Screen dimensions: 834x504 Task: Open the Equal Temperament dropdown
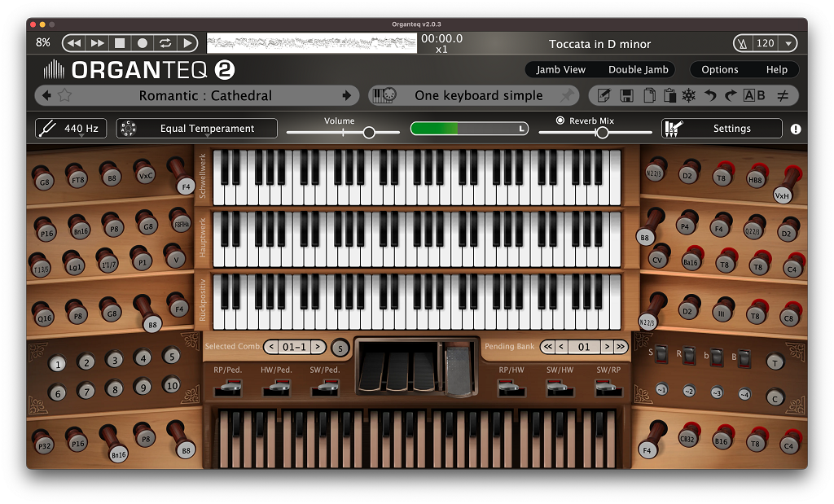click(197, 128)
